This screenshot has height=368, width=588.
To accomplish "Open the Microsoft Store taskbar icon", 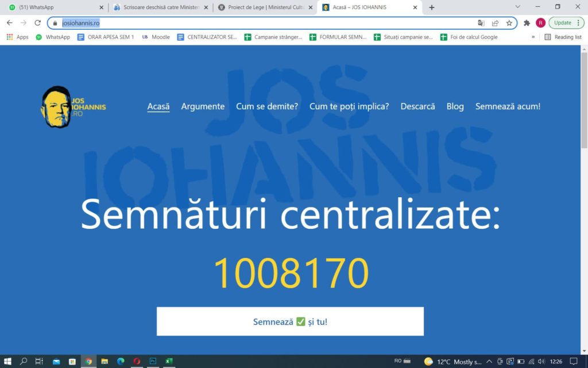I will pyautogui.click(x=72, y=361).
